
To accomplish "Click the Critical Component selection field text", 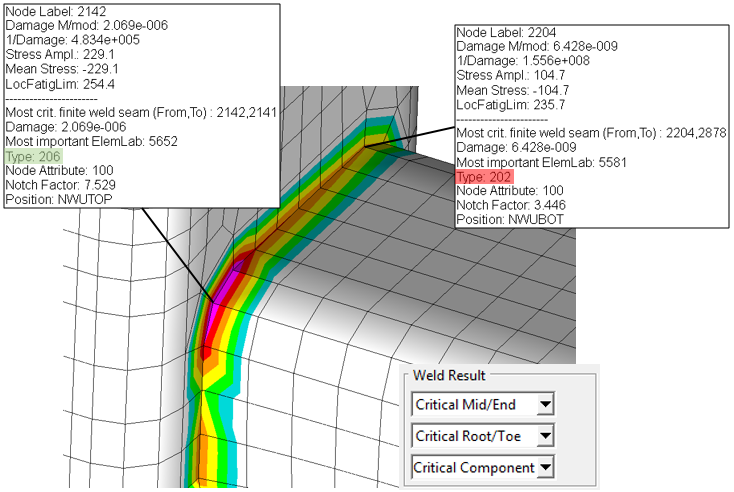I will [x=472, y=467].
